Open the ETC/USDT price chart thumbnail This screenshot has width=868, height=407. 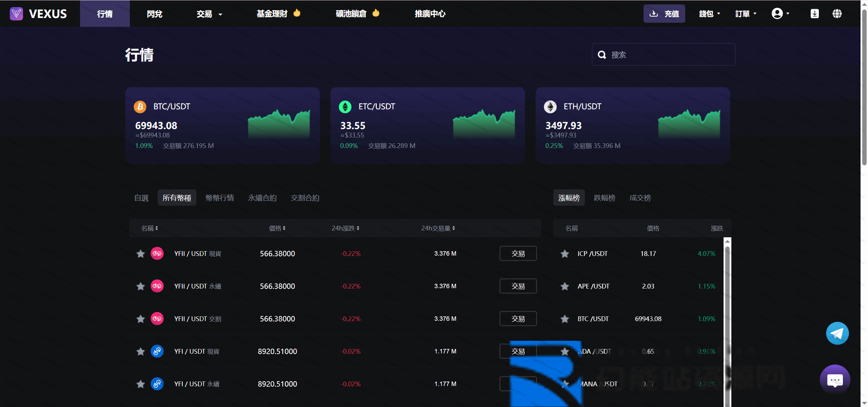484,124
